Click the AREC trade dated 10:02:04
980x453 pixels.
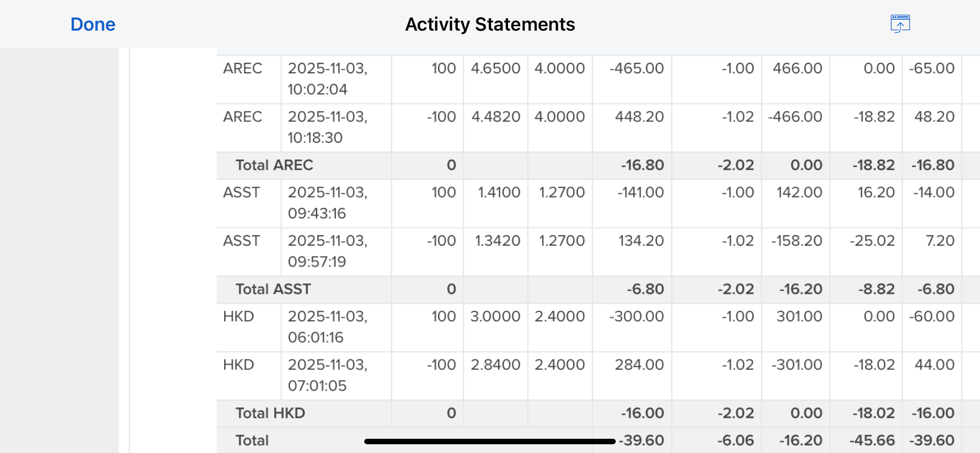click(328, 79)
